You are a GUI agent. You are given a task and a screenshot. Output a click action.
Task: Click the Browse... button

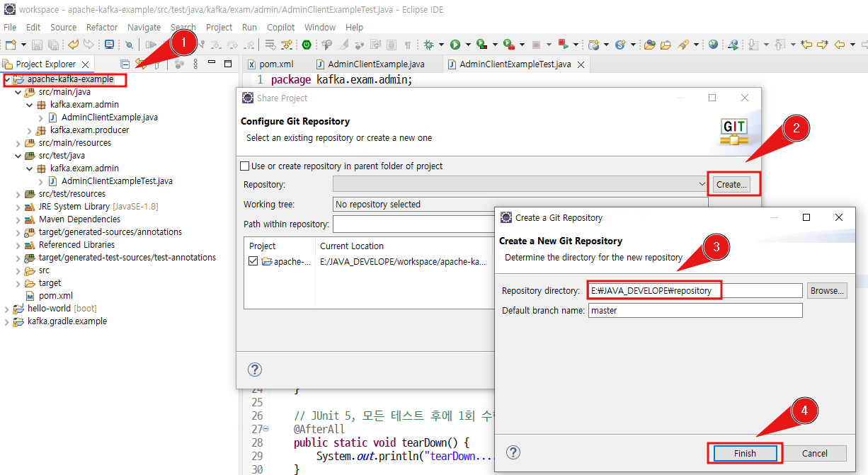click(827, 291)
